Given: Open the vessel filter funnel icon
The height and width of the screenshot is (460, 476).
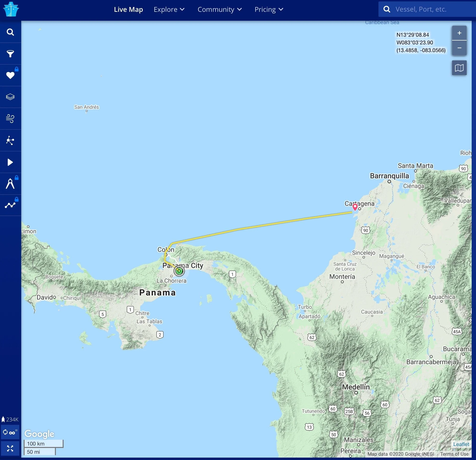Looking at the screenshot, I should (x=10, y=54).
